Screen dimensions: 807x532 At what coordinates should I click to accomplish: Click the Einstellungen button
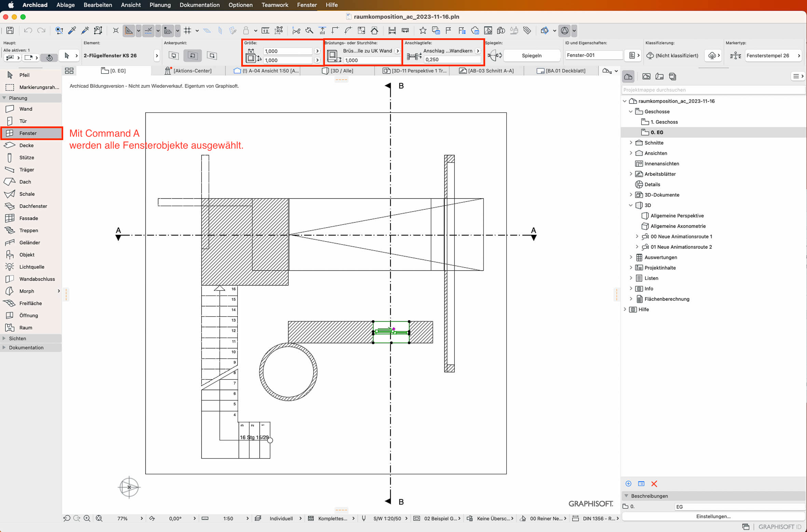point(713,516)
